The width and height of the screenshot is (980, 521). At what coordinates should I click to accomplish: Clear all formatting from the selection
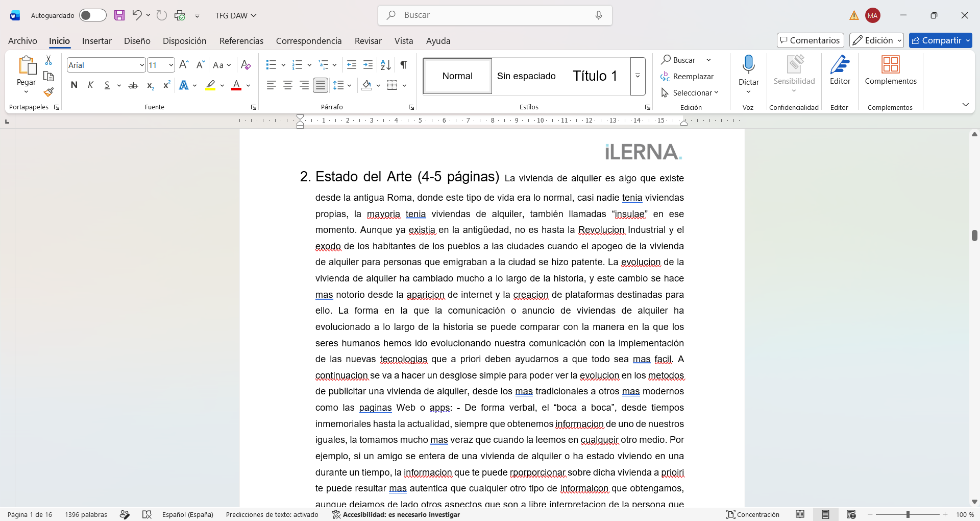[246, 65]
